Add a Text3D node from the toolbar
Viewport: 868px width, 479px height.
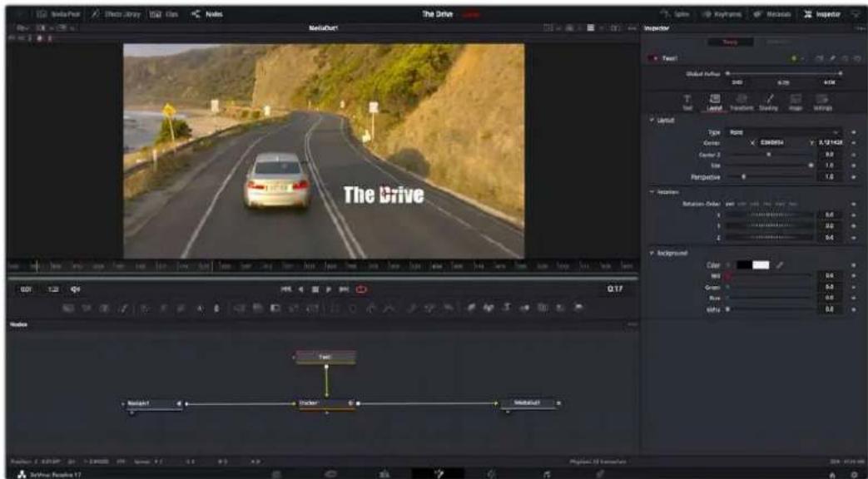(x=507, y=308)
